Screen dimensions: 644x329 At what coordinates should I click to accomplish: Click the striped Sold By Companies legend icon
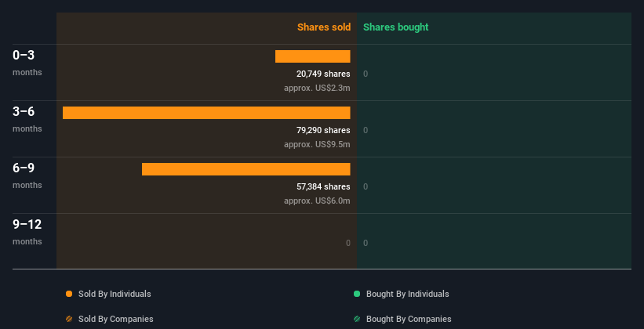pyautogui.click(x=69, y=319)
